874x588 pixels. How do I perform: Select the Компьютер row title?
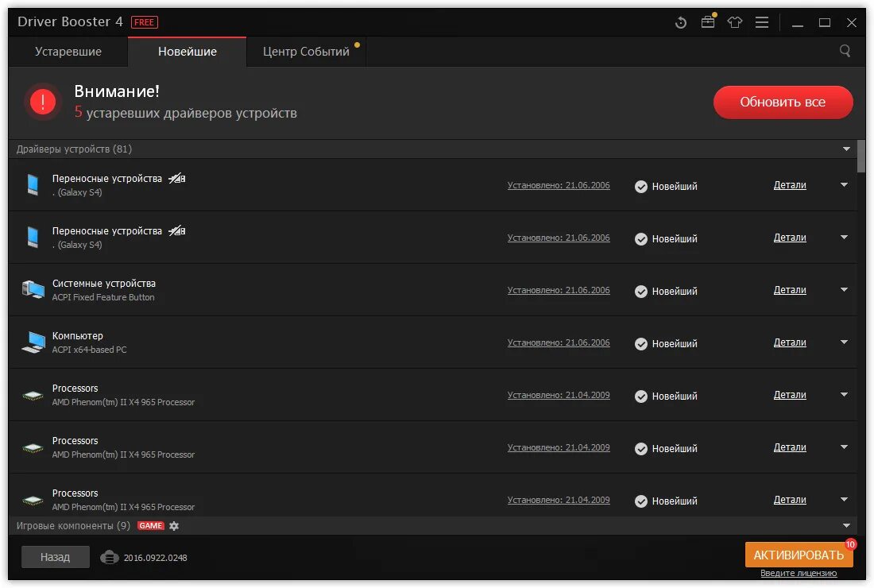point(78,335)
